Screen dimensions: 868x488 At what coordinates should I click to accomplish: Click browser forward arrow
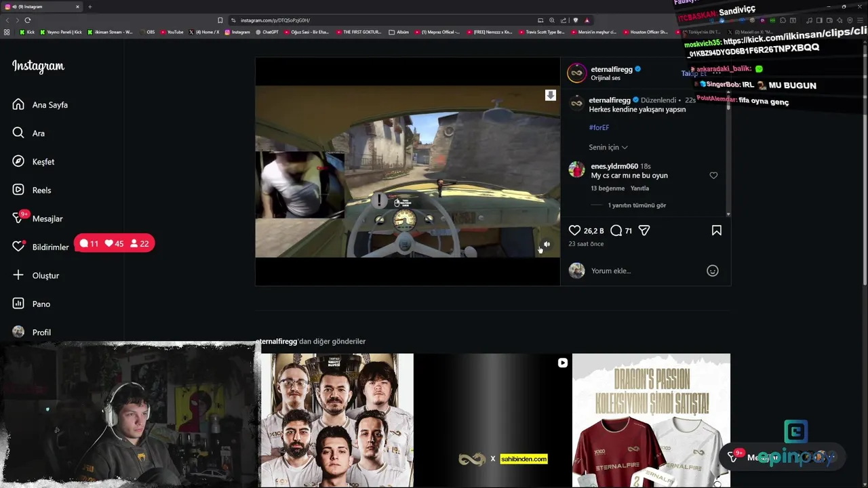click(x=16, y=20)
